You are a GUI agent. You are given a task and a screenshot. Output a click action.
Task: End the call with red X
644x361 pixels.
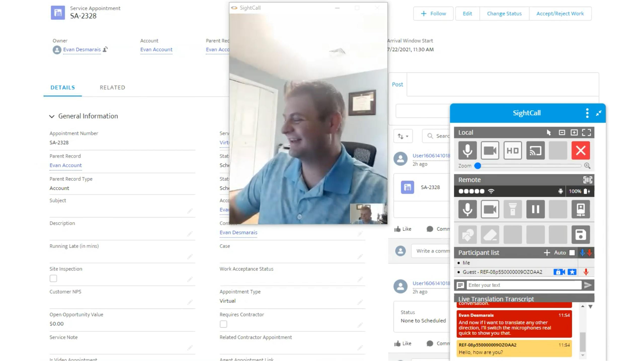click(580, 150)
